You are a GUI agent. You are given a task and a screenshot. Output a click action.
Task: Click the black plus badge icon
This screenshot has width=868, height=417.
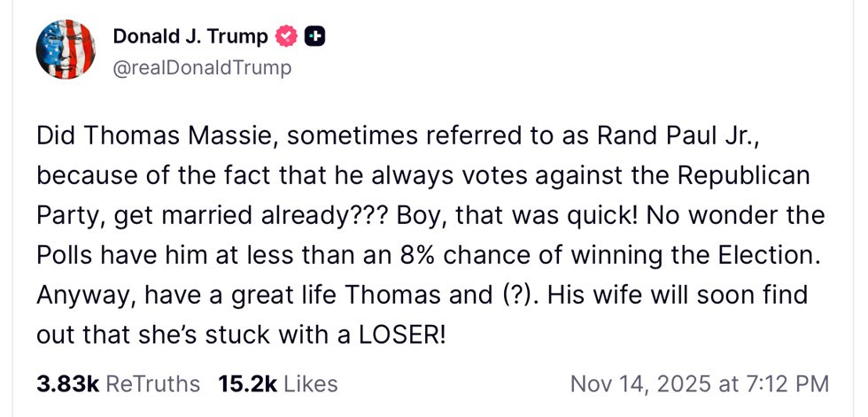tap(314, 36)
